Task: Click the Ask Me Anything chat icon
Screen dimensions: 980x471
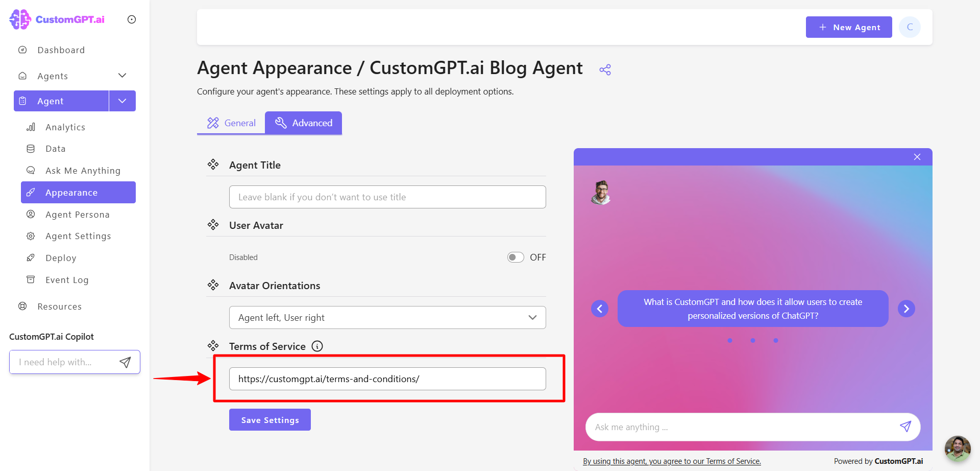Action: pos(31,170)
